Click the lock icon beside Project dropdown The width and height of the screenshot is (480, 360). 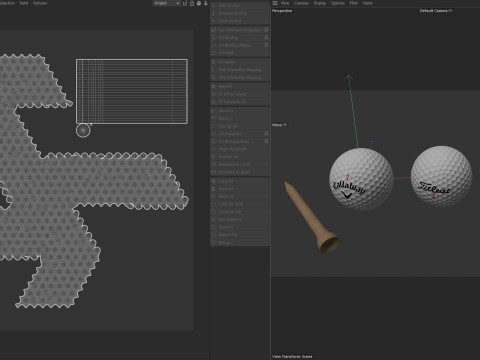tap(192, 3)
